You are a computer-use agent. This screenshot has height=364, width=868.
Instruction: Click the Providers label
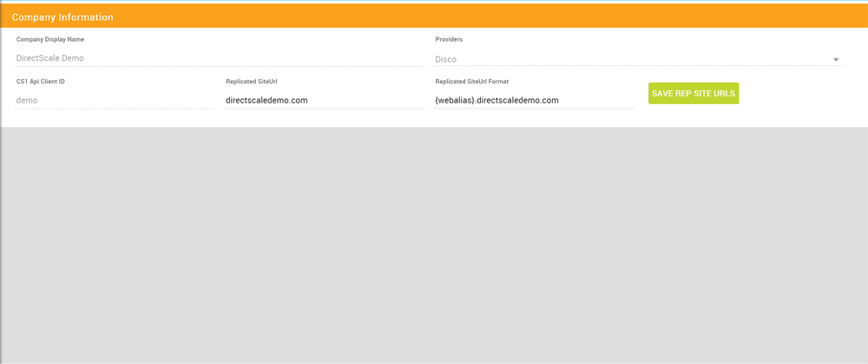[x=449, y=40]
